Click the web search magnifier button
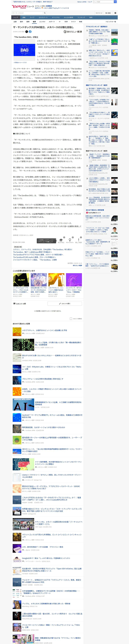This screenshot has width=129, height=644. (115, 2)
